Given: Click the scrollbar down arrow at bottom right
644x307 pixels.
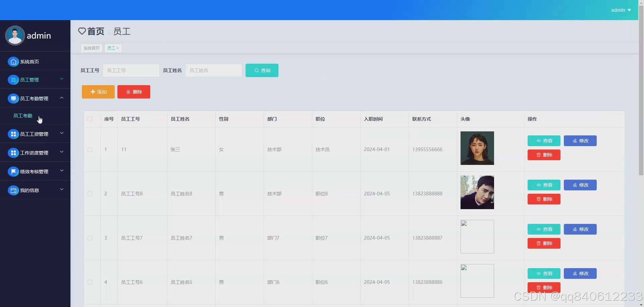Looking at the screenshot, I should [641, 304].
